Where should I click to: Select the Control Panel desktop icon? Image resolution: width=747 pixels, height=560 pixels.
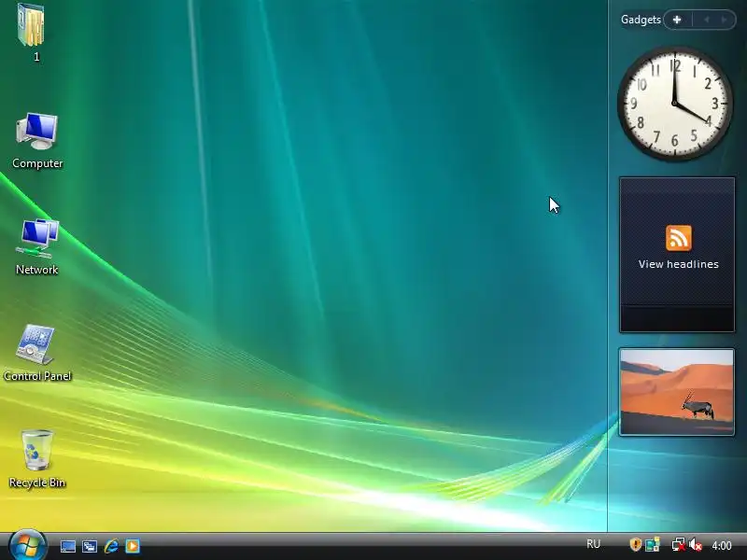tap(37, 354)
